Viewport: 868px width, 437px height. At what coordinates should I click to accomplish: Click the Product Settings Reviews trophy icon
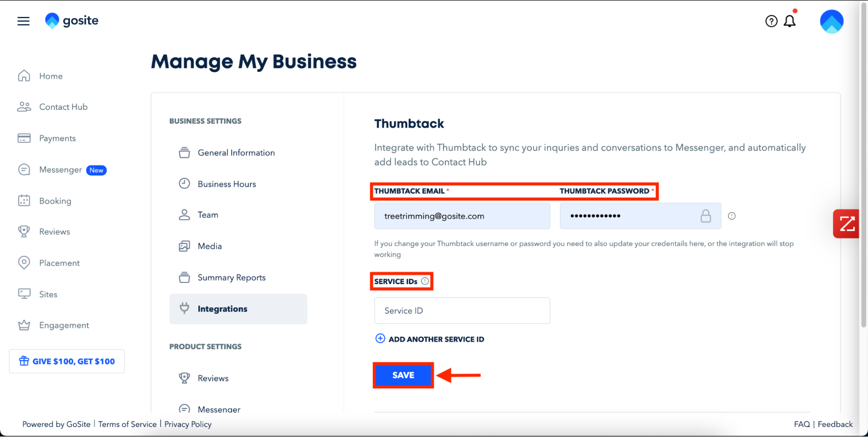(x=185, y=378)
